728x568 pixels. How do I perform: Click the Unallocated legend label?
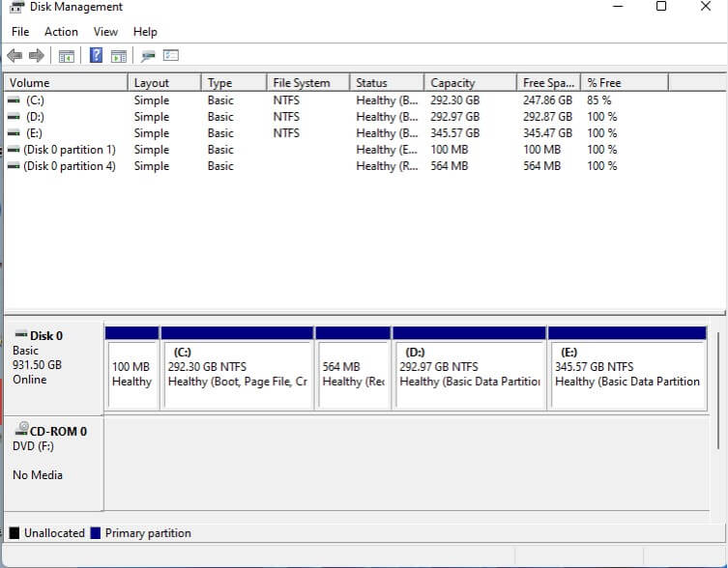pos(54,532)
